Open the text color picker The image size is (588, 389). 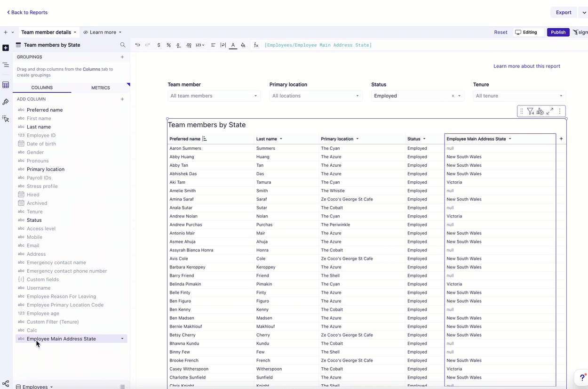coord(233,45)
